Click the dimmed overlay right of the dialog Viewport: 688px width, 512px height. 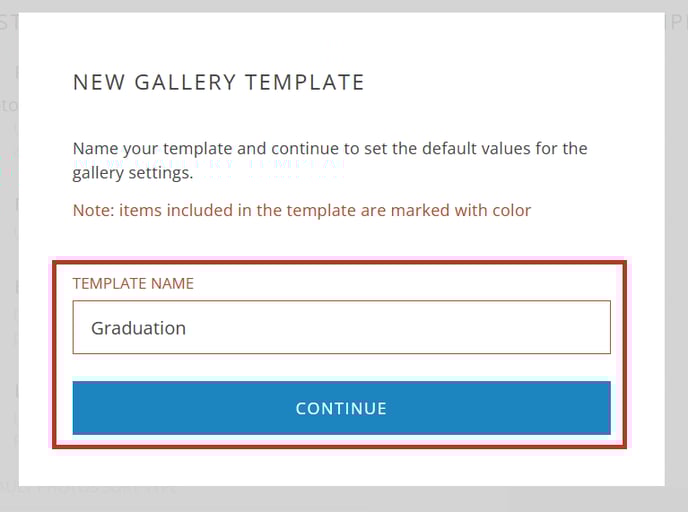tap(676, 263)
